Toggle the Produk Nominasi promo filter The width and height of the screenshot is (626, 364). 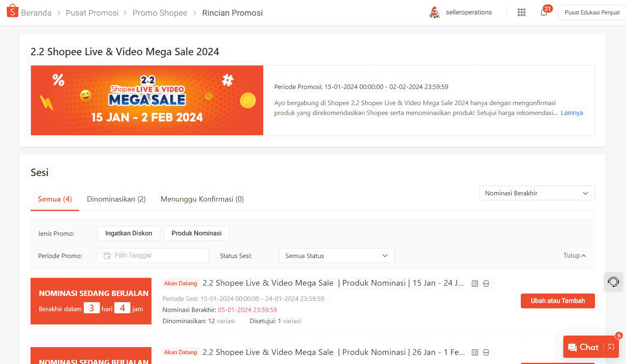[196, 233]
